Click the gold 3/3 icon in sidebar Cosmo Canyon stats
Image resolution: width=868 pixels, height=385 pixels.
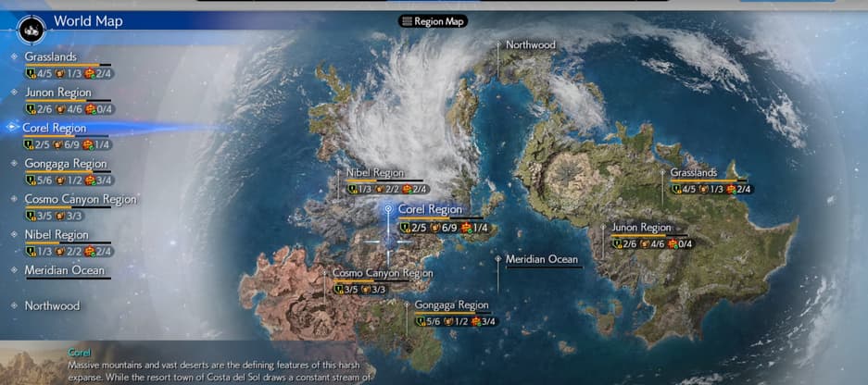pyautogui.click(x=59, y=217)
